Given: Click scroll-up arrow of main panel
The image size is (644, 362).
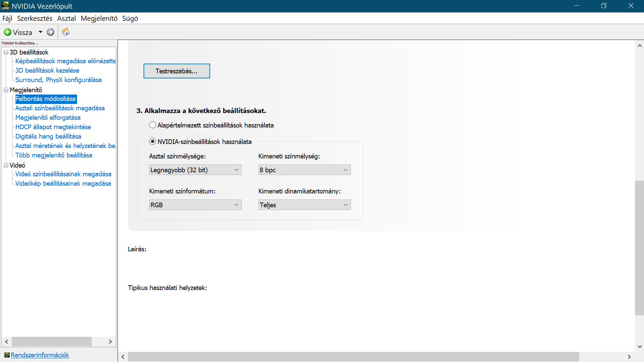Looking at the screenshot, I should click(x=639, y=45).
